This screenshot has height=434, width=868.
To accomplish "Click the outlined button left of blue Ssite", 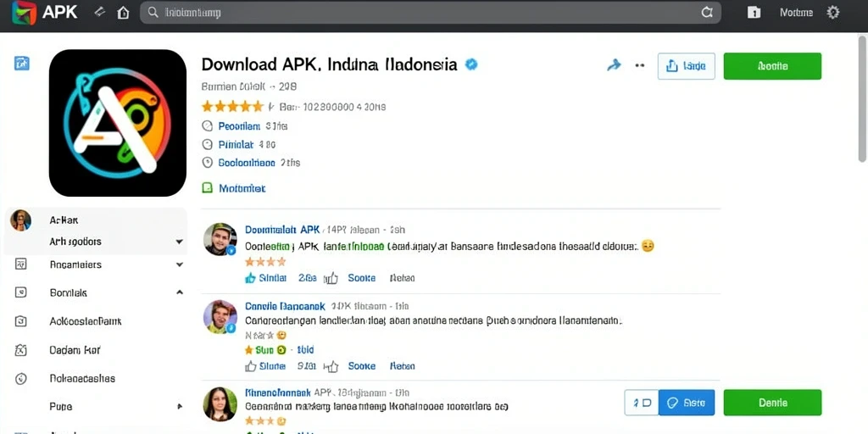I will [642, 403].
